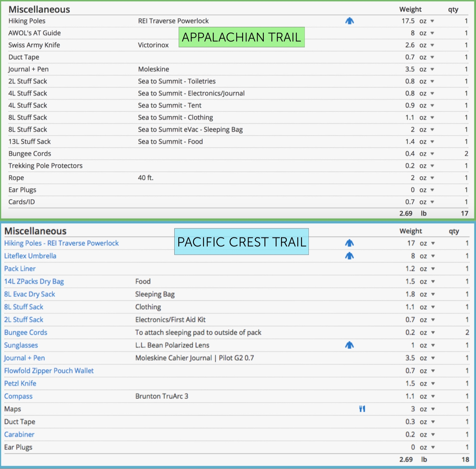Click the '40 ft.' rope description

[x=146, y=178]
